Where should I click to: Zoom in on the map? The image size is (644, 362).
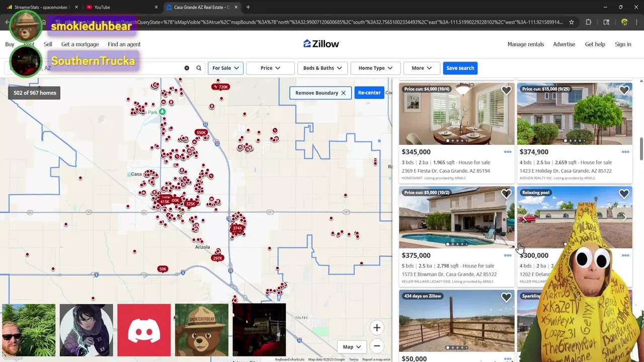pos(377,328)
